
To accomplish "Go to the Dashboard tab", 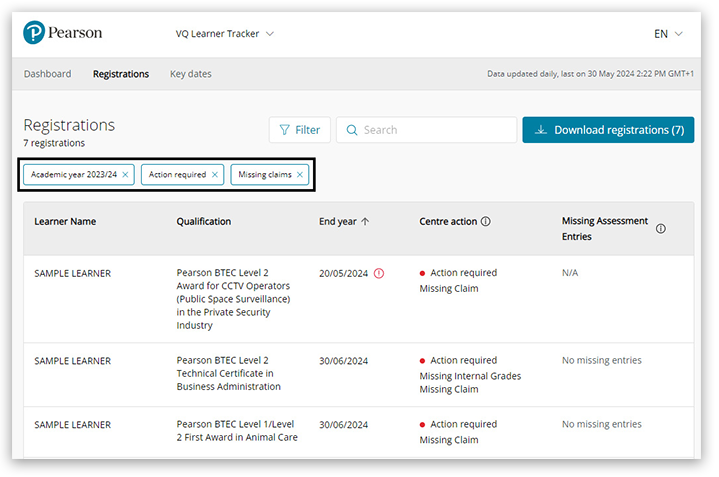I will point(47,74).
